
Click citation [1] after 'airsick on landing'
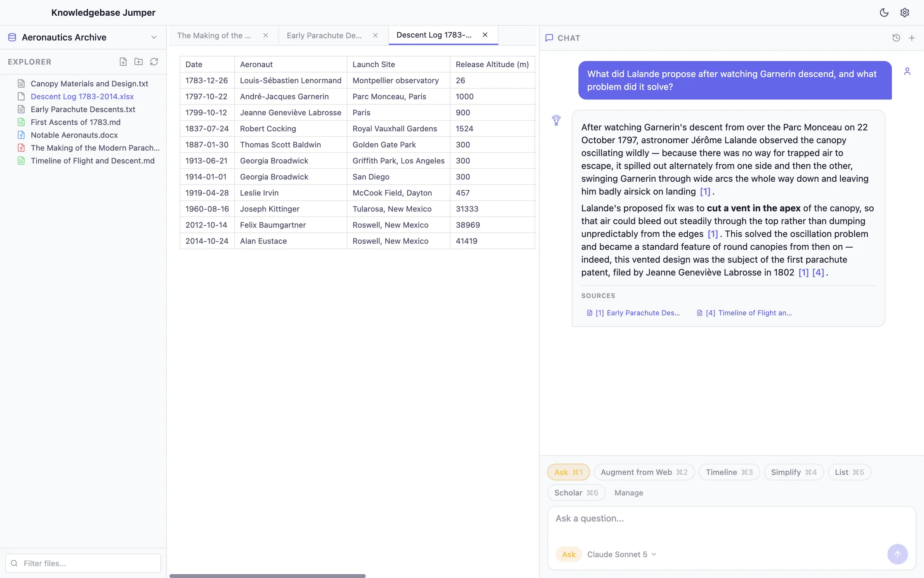[x=705, y=192]
